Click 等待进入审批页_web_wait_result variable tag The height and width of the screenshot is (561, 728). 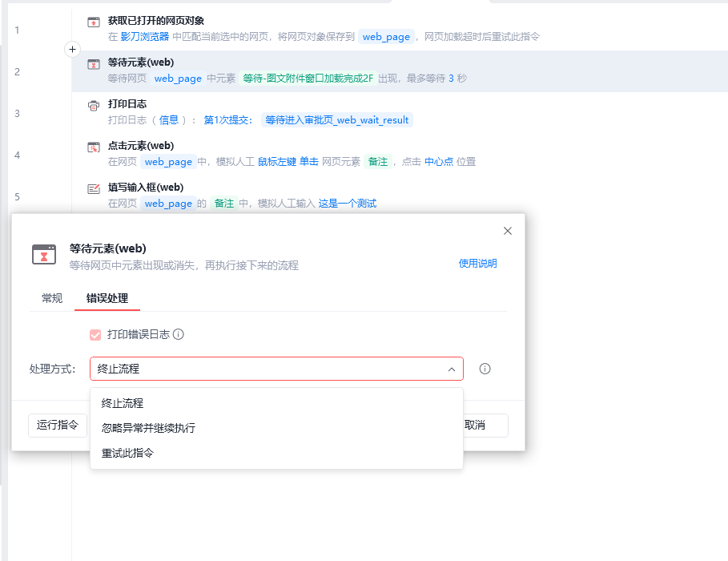coord(337,120)
